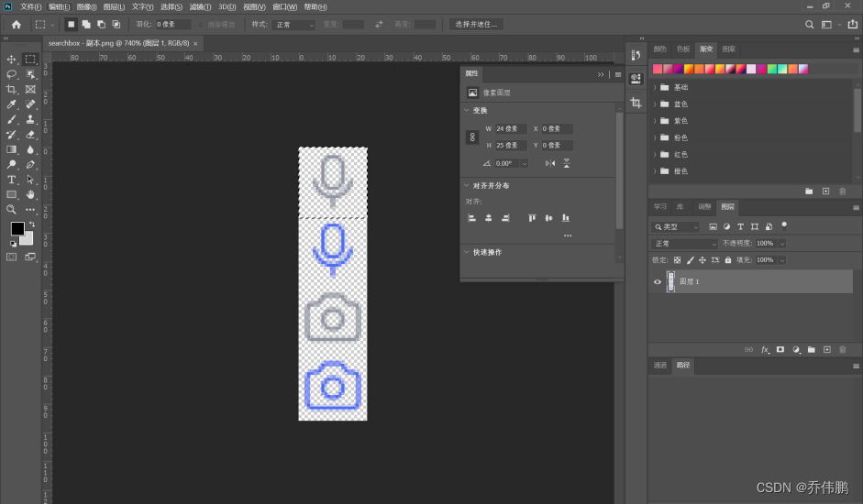Open the 样式 style dropdown
The image size is (863, 504).
coord(293,25)
